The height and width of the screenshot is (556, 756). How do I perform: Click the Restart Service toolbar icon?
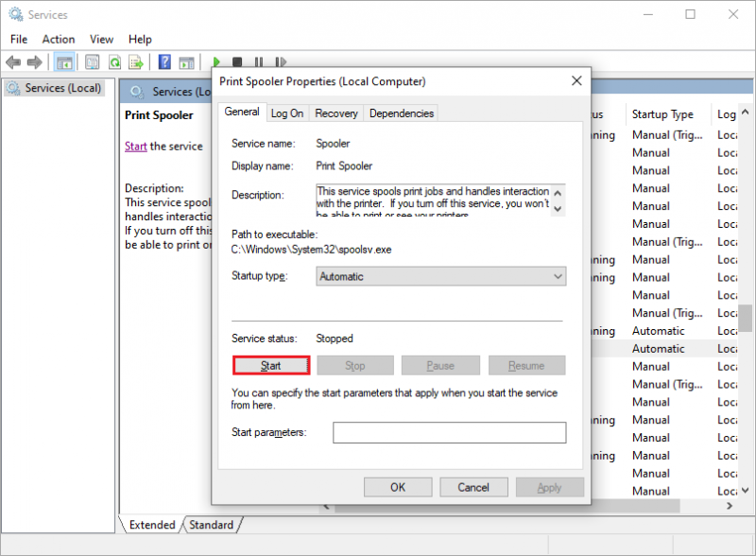coord(281,61)
